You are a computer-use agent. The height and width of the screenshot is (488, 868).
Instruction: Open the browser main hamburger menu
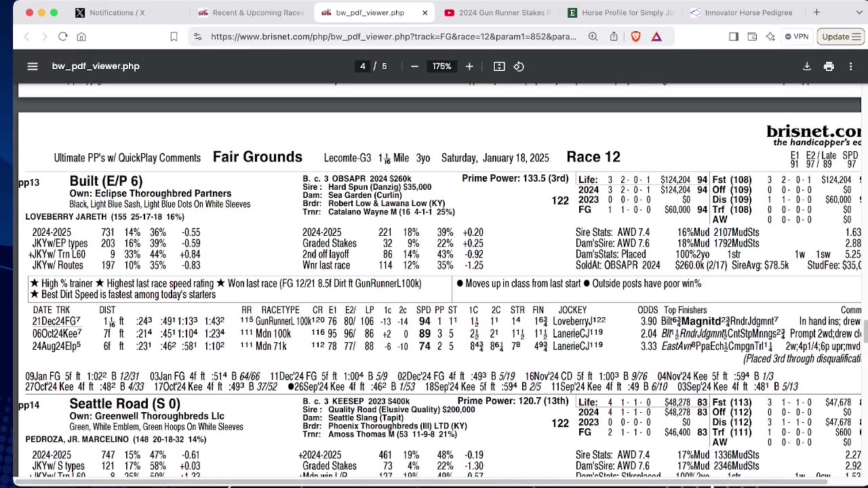pyautogui.click(x=856, y=37)
